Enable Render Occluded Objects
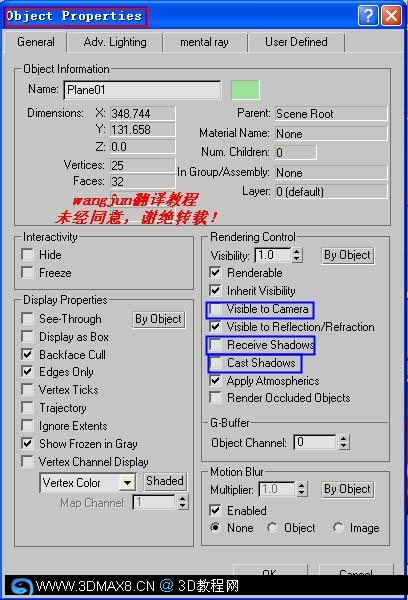This screenshot has height=600, width=408. 215,397
